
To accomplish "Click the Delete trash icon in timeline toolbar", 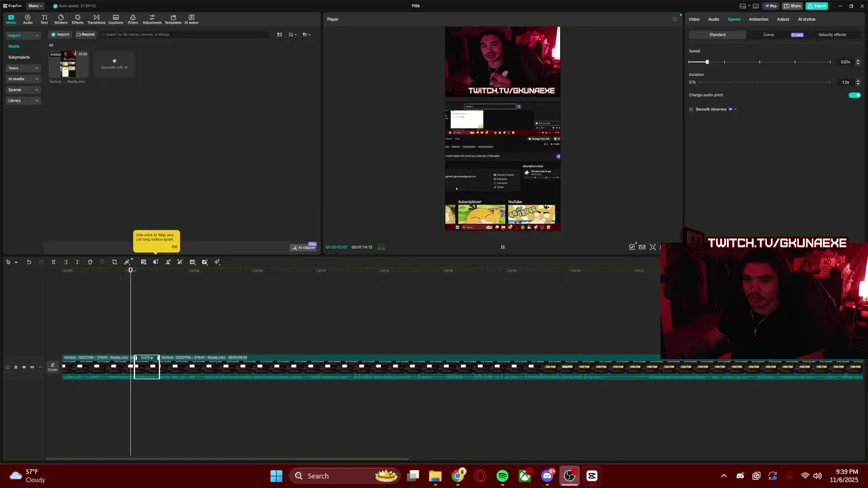I will tap(90, 262).
